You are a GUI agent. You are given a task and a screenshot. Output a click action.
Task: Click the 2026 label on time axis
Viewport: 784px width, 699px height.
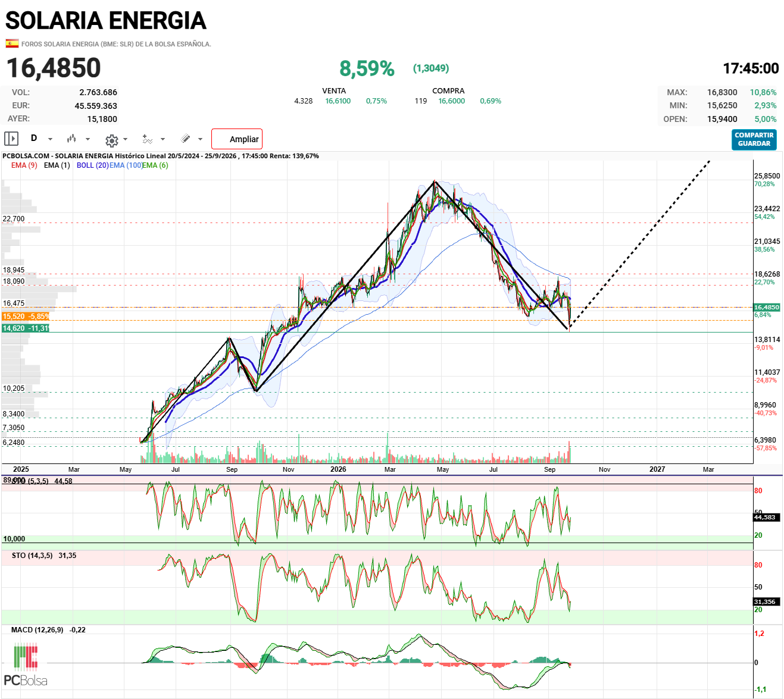click(338, 469)
